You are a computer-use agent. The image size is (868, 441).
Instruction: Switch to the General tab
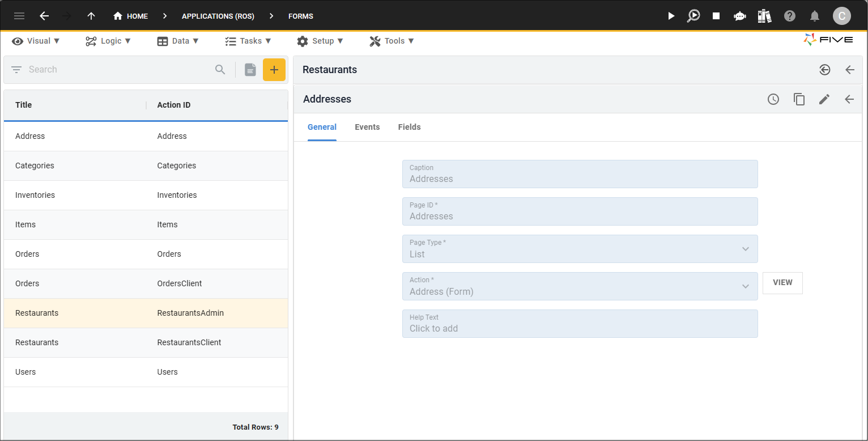pos(322,127)
